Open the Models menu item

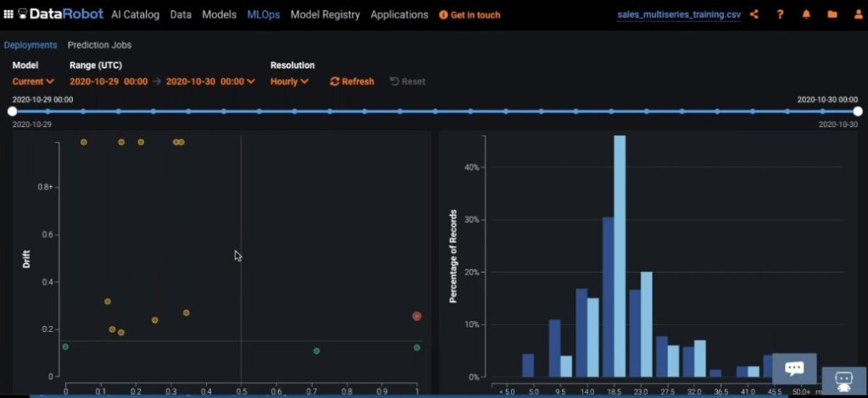(x=220, y=15)
